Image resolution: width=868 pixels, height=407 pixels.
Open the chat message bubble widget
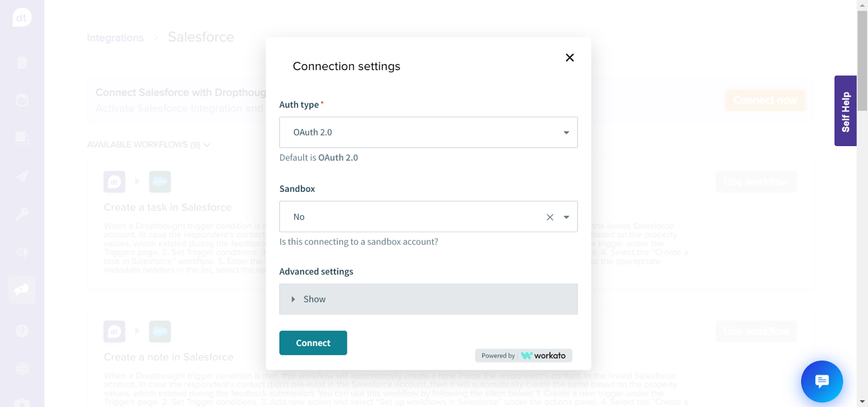coord(822,381)
